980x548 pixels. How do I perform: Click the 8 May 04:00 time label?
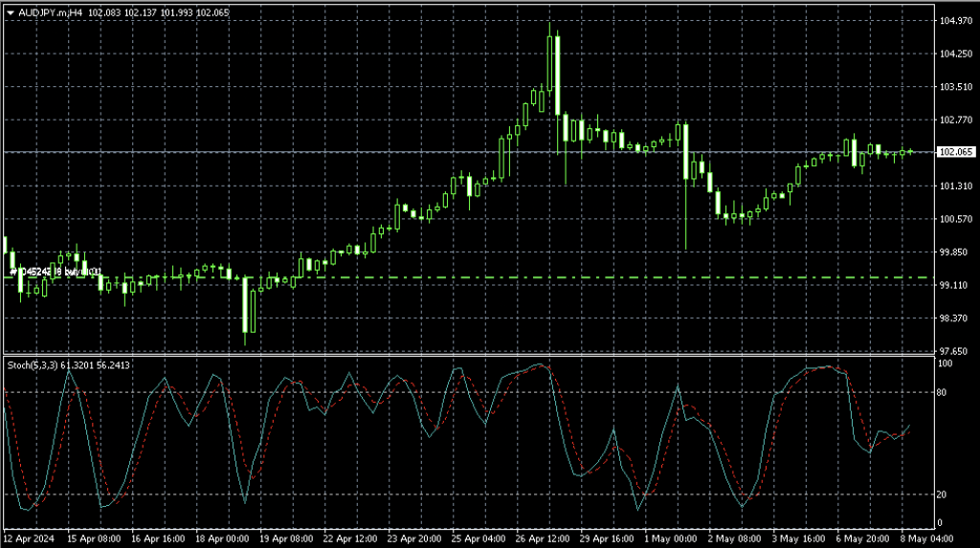[903, 539]
